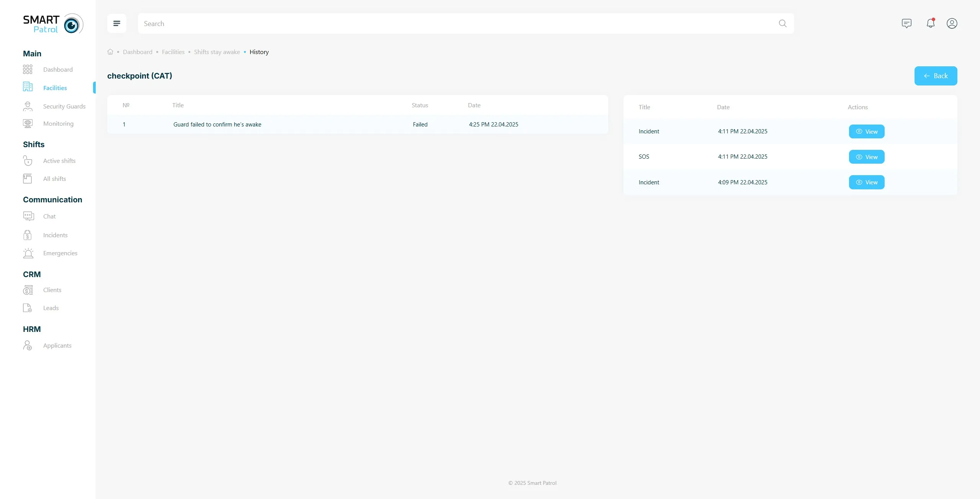The image size is (980, 499).
Task: Click the № column header
Action: point(126,105)
